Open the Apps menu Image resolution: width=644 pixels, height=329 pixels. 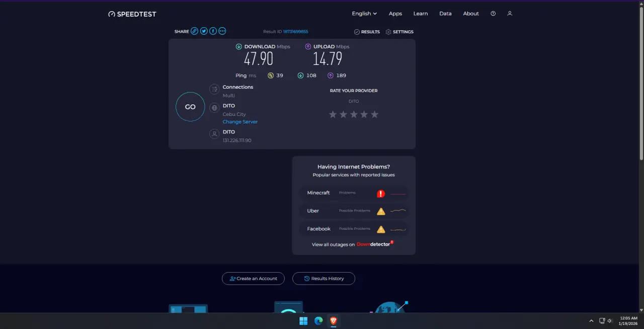(395, 14)
